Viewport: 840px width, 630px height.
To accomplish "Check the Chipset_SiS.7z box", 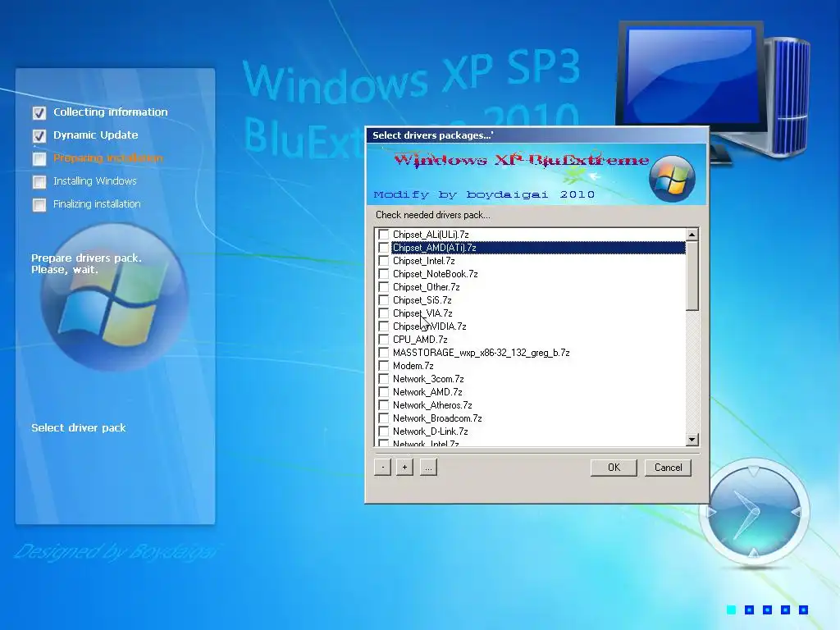I will coord(384,300).
